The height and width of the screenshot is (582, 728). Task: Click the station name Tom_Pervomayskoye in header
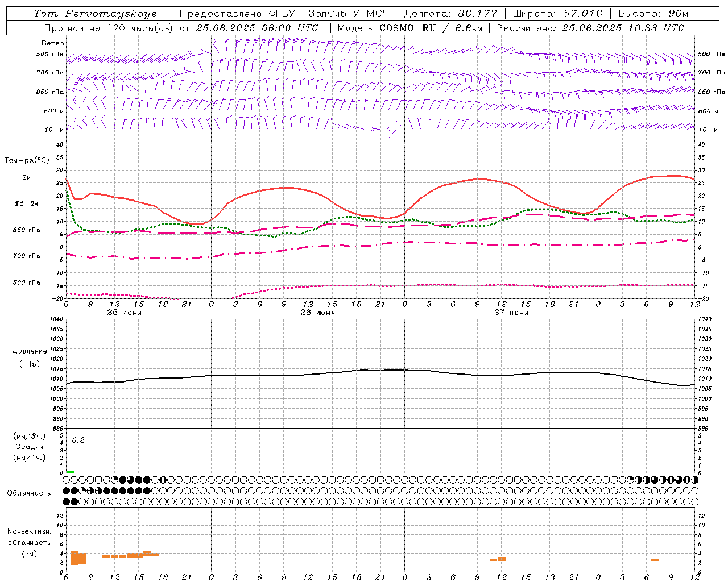pyautogui.click(x=95, y=14)
